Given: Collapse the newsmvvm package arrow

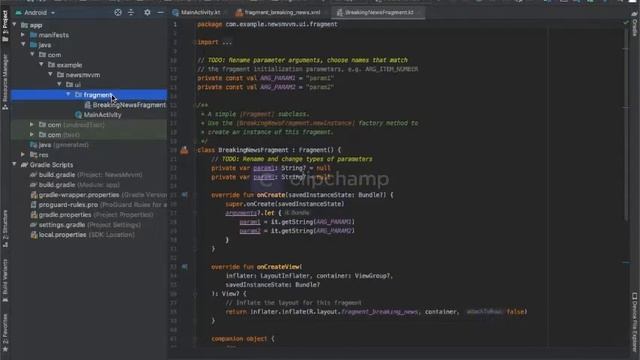Looking at the screenshot, I should coord(50,75).
